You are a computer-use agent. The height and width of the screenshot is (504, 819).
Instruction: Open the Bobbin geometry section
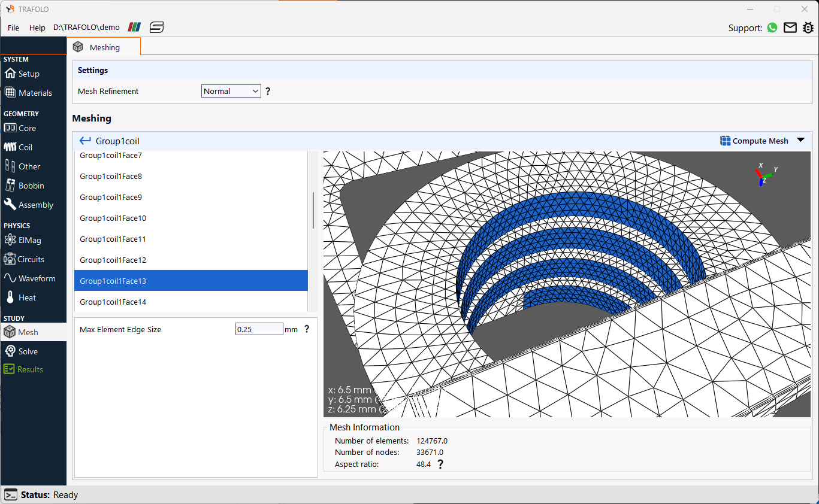point(11,185)
